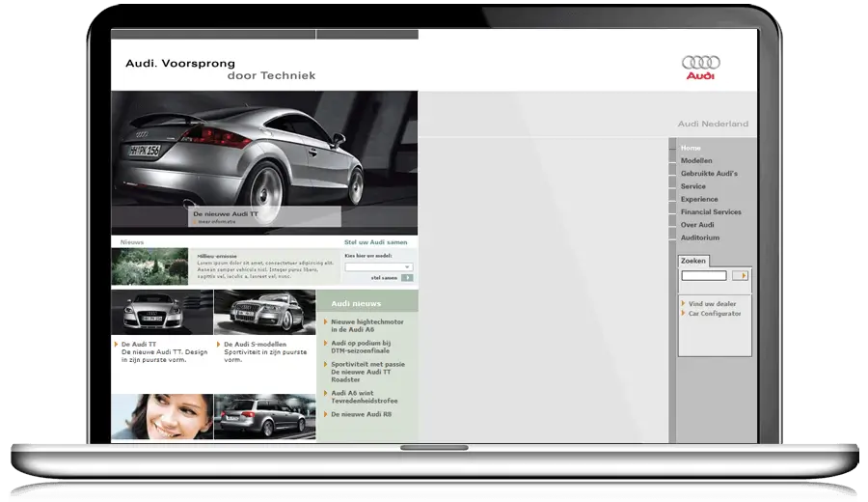Click the silver Audi Avant thumbnail

[x=264, y=417]
